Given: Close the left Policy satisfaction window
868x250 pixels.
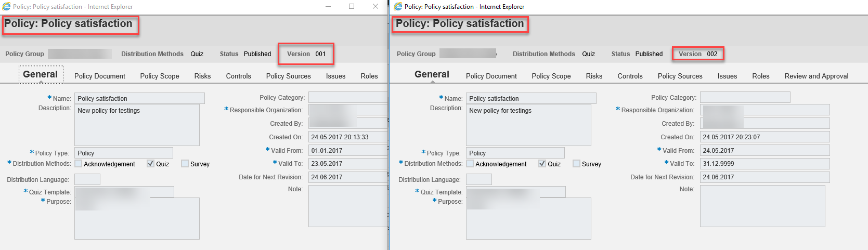Looking at the screenshot, I should click(375, 7).
